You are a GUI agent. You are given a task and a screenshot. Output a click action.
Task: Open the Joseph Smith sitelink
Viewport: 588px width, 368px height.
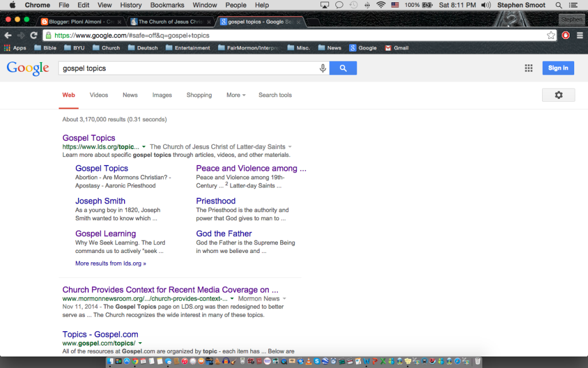coord(100,201)
